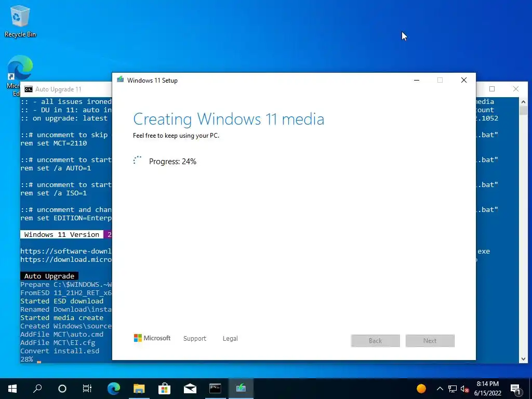Open Cortana circle on taskbar
The height and width of the screenshot is (399, 532).
point(62,389)
